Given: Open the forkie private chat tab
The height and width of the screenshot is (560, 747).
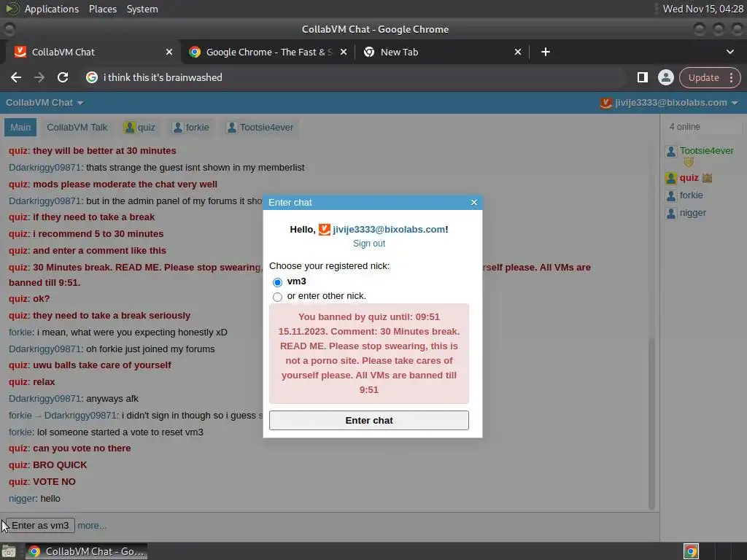Looking at the screenshot, I should (x=191, y=127).
